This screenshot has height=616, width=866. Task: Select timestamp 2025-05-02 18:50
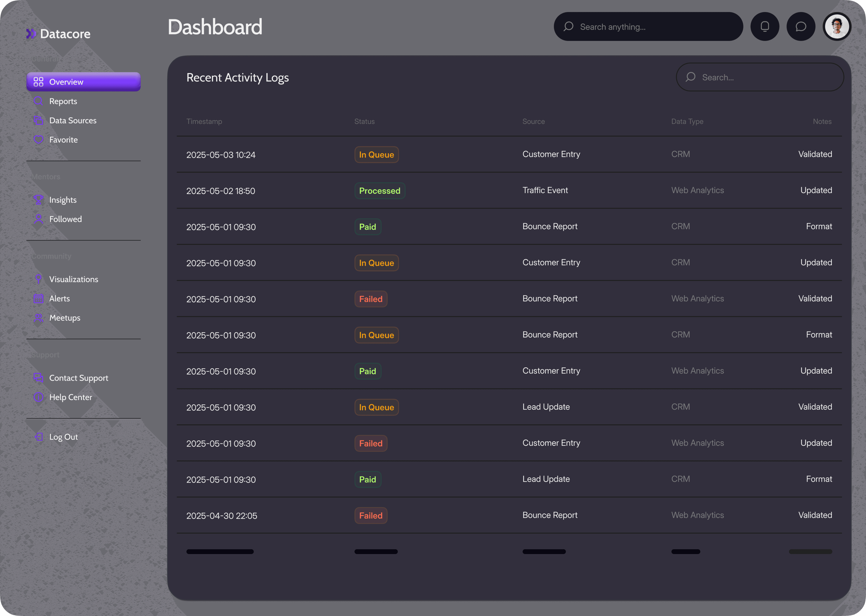[x=220, y=191]
